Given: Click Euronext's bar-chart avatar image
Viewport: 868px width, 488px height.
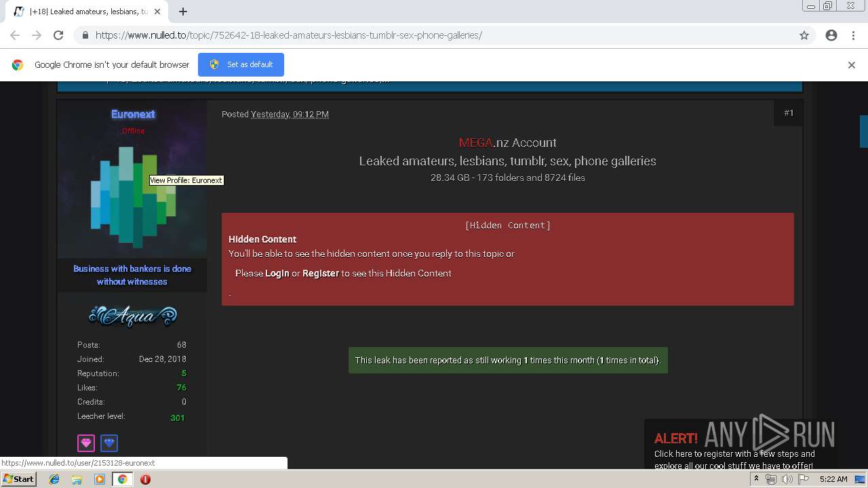Looking at the screenshot, I should point(133,197).
